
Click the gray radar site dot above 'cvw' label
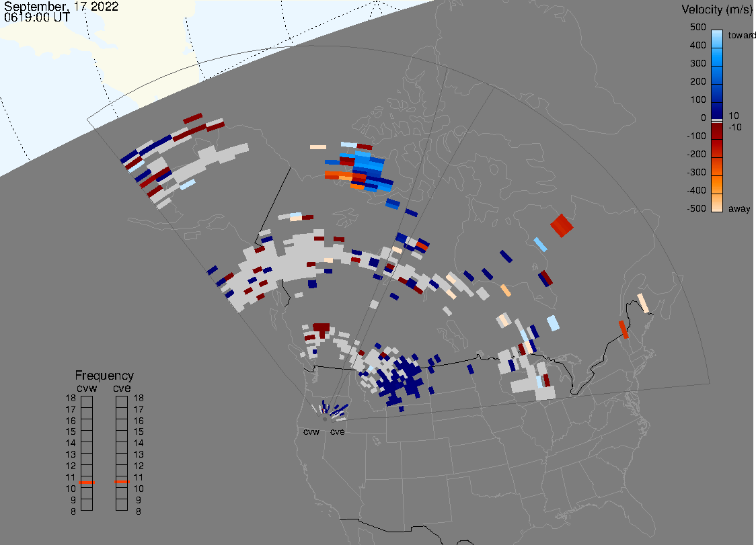point(325,419)
